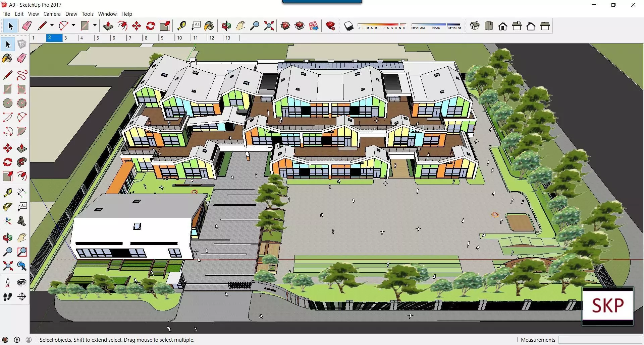Activate the Zoom Window tool
Image resolution: width=644 pixels, height=345 pixels.
tap(22, 252)
